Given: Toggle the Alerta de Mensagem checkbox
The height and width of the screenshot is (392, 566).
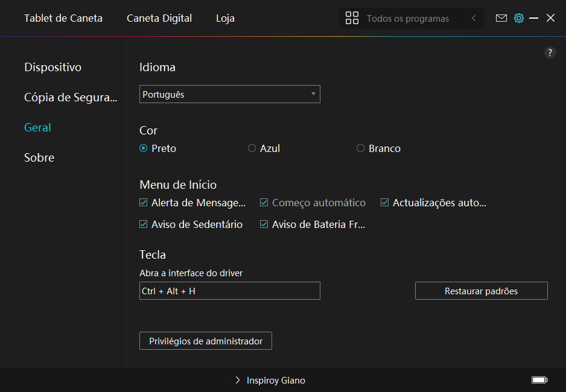Looking at the screenshot, I should click(x=143, y=202).
